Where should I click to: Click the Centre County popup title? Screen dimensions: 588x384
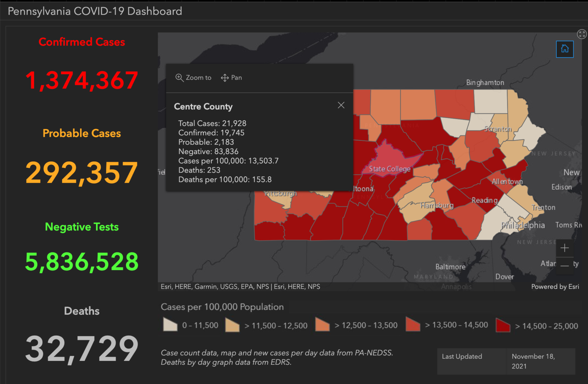click(x=203, y=107)
